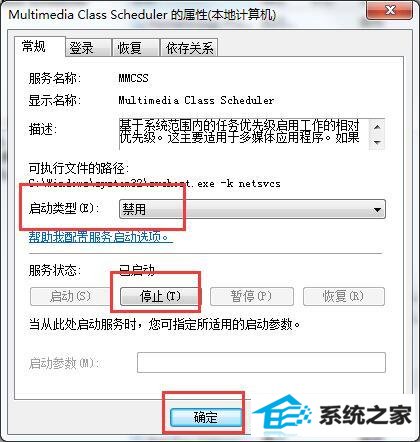
Task: Click the 暂停(P) button
Action: click(252, 296)
